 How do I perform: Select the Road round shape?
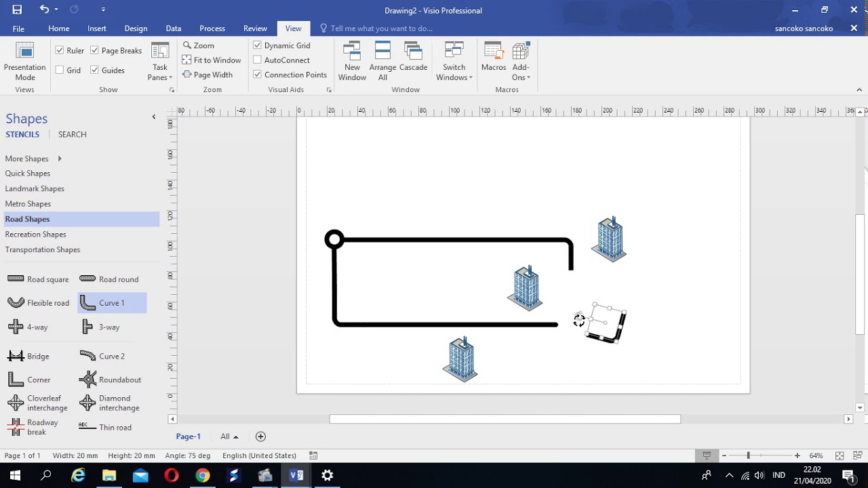coord(110,279)
